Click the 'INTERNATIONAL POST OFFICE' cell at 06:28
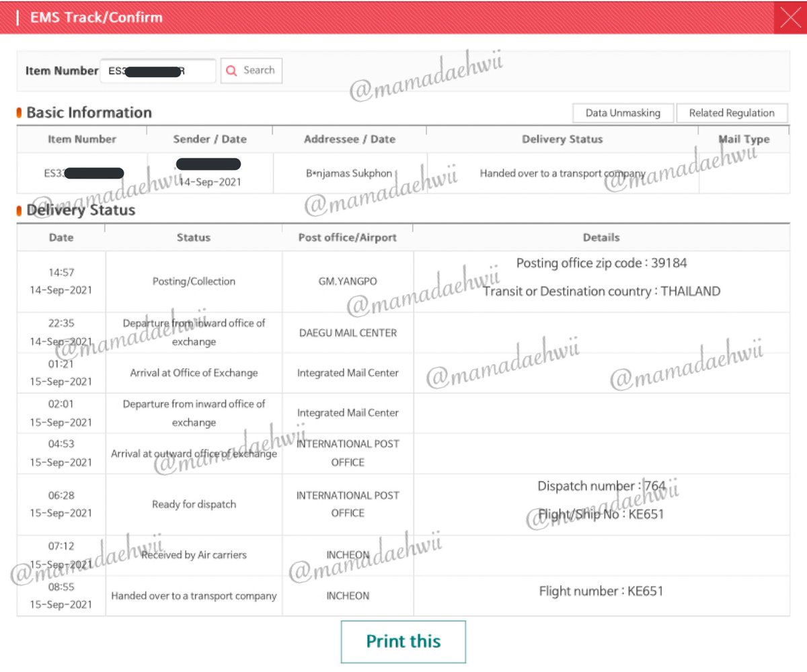807x672 pixels. [x=348, y=505]
